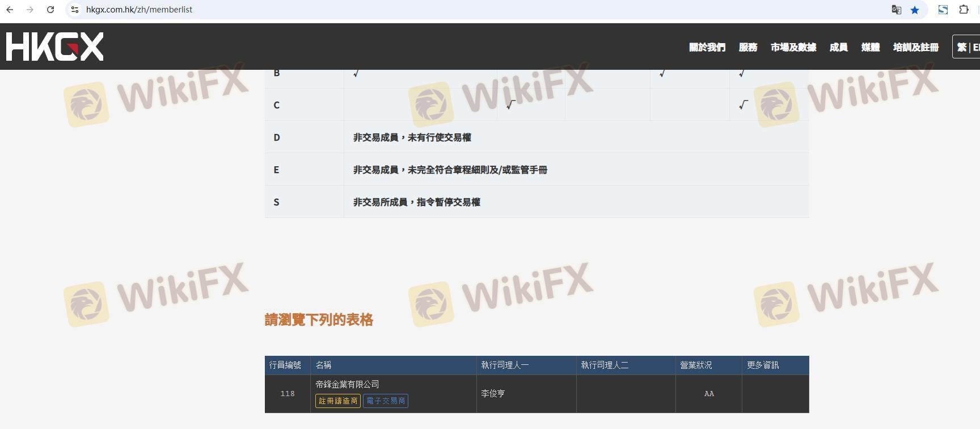
Task: Switch language using 繁 button
Action: [962, 47]
